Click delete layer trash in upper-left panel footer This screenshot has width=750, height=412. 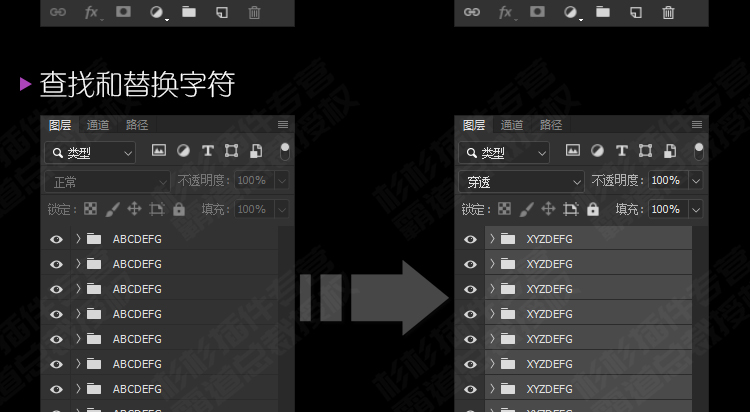pyautogui.click(x=254, y=12)
